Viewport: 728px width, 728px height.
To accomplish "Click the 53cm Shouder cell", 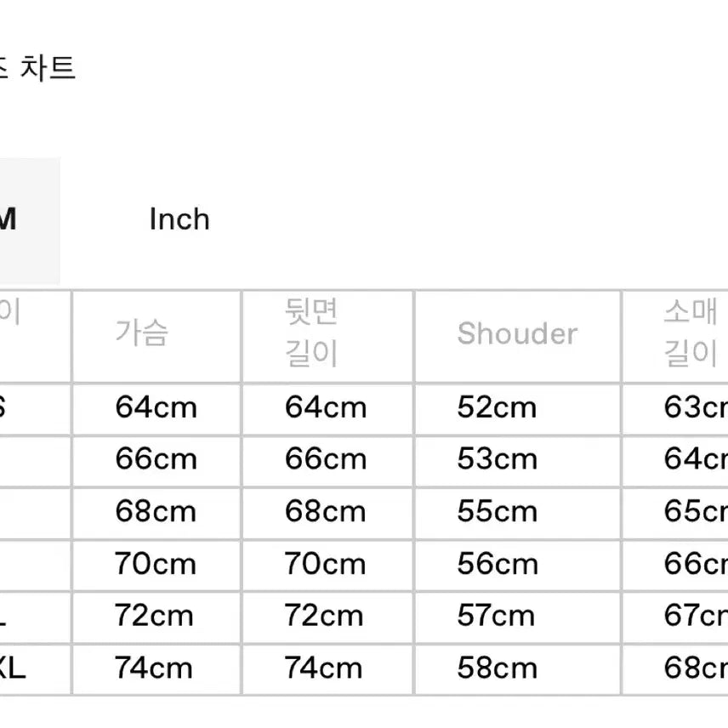I will point(497,459).
